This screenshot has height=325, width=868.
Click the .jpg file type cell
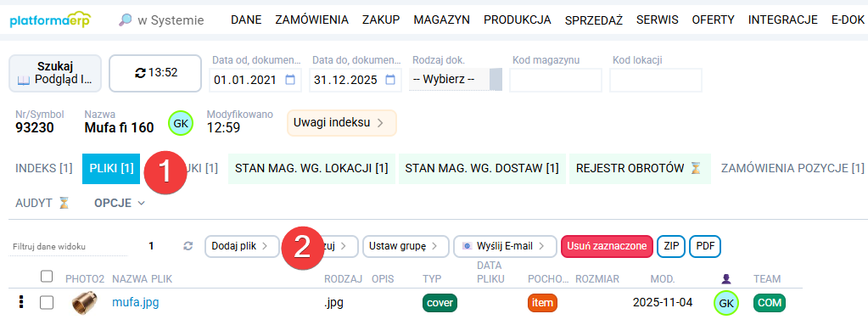(333, 303)
